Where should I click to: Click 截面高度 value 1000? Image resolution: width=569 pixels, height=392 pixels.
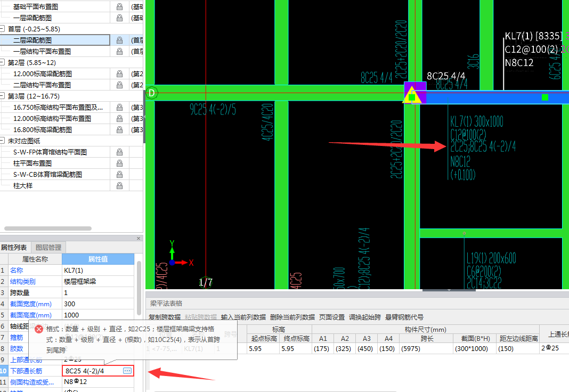(x=98, y=315)
